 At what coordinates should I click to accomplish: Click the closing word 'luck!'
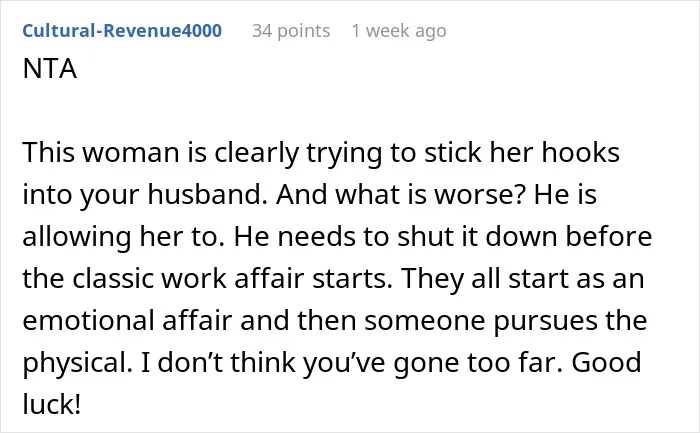coord(51,404)
